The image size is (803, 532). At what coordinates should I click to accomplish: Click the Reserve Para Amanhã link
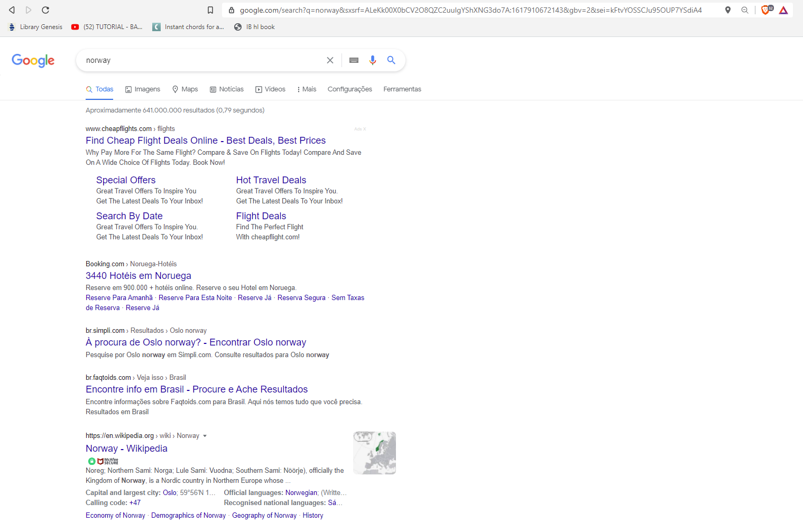(x=119, y=298)
